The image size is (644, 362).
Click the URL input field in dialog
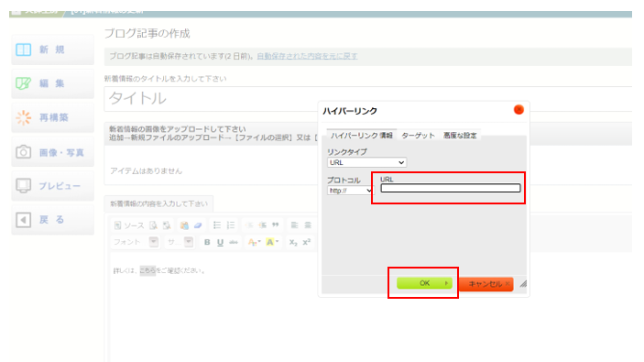point(451,188)
